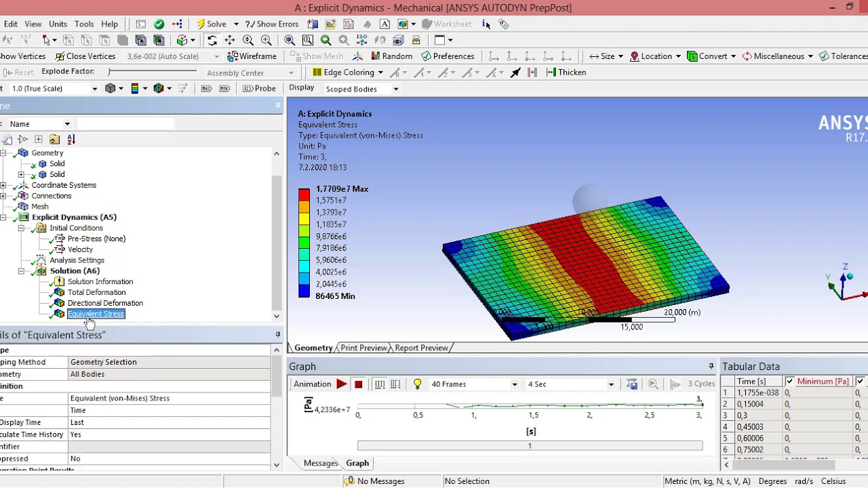Open the Outline filter Name dropdown
Viewport: 868px width, 488px height.
pos(67,124)
